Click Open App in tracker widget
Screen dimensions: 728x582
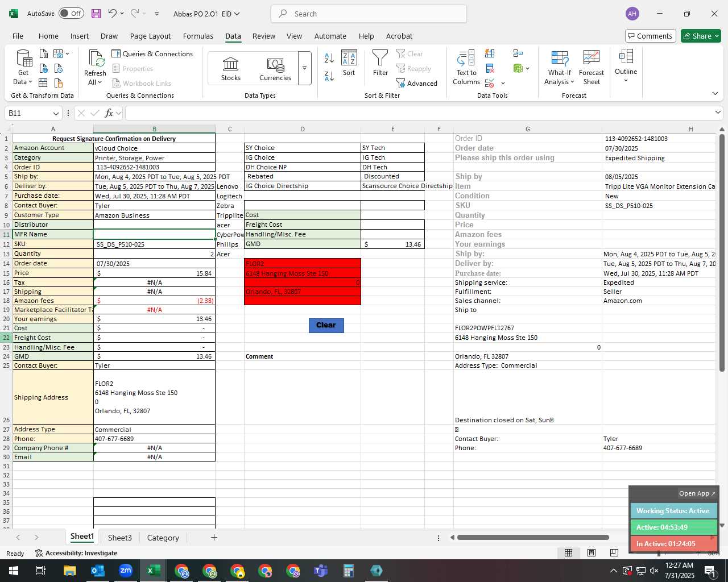[x=697, y=493]
